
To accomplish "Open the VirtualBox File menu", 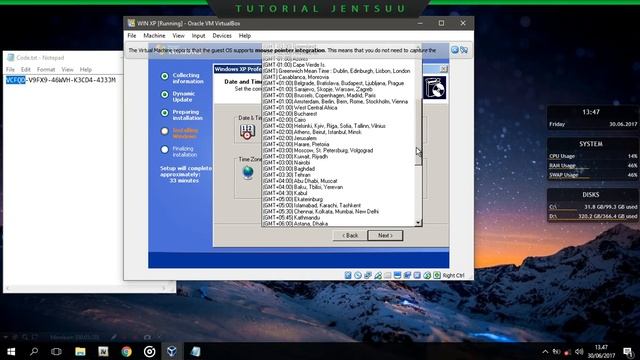I will pos(132,36).
